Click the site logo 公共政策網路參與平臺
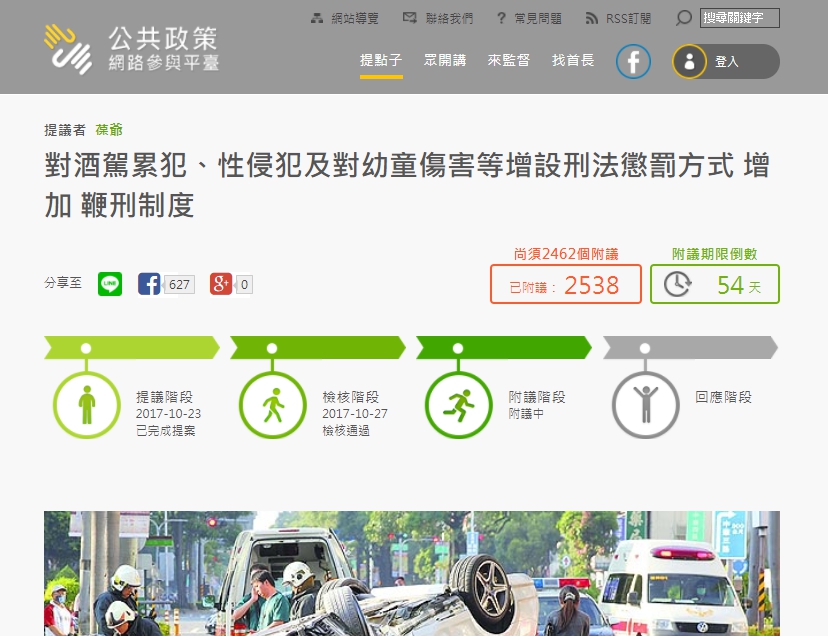828x636 pixels. coord(131,49)
